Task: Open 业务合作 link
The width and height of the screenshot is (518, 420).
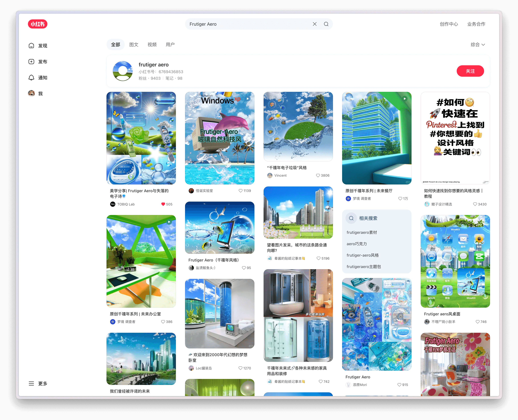Action: tap(476, 24)
